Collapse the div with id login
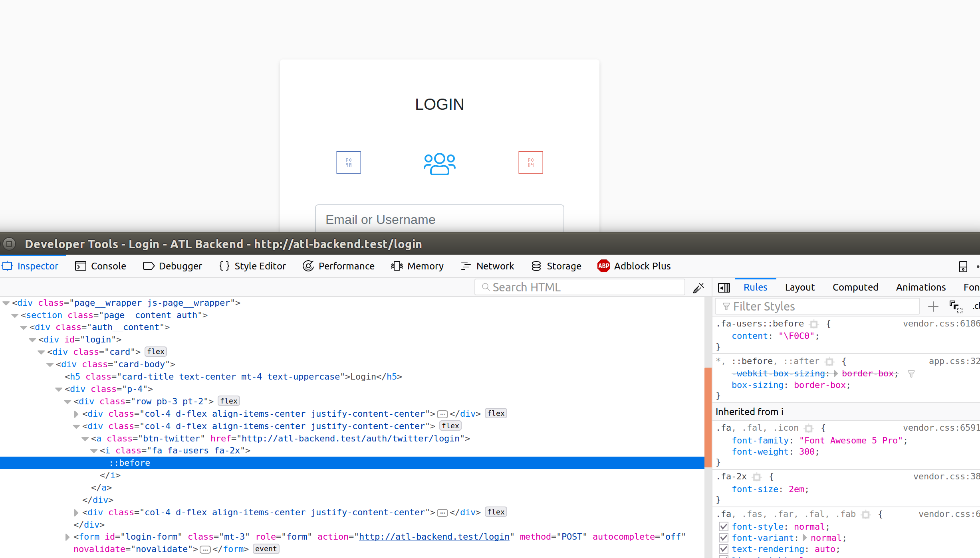This screenshot has width=980, height=558. 32,340
